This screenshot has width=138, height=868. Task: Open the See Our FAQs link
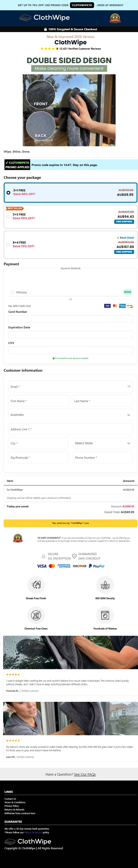coord(85,774)
